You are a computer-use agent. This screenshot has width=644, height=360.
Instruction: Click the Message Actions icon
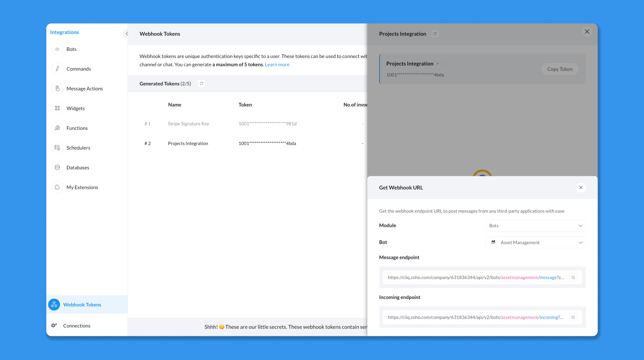tap(57, 89)
